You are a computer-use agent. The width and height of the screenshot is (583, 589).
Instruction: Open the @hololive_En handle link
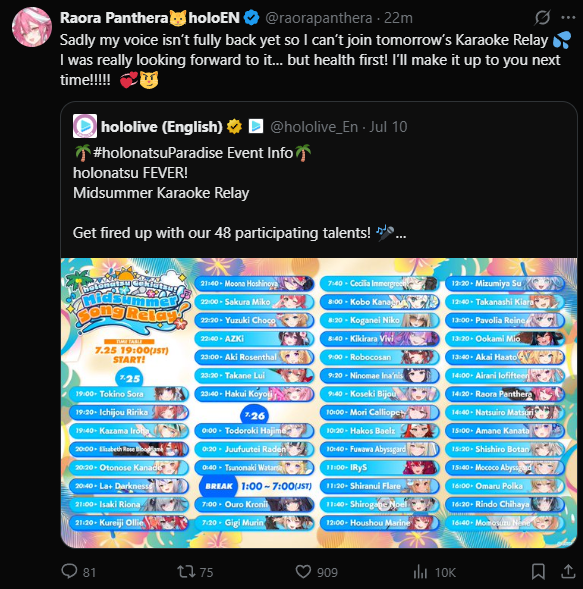(314, 127)
